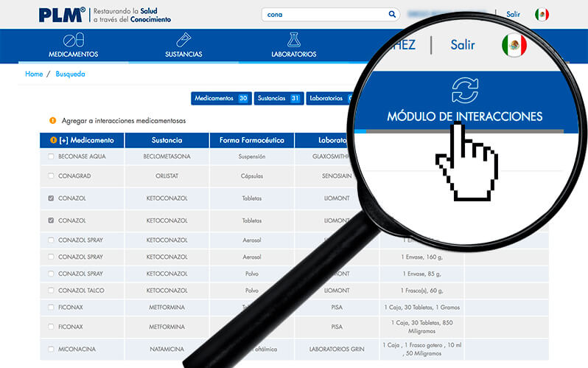Image resolution: width=588 pixels, height=368 pixels.
Task: Sort by the Sustancia column header
Action: click(x=167, y=140)
